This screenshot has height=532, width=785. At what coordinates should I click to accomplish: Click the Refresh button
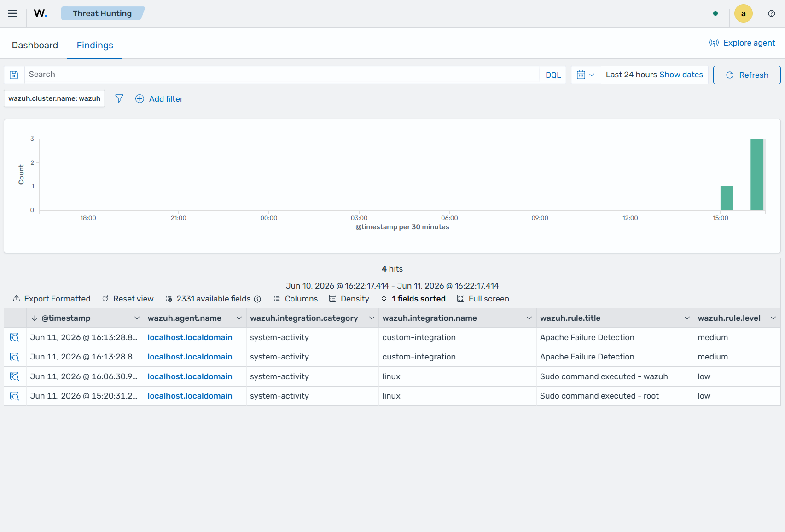[x=747, y=75]
